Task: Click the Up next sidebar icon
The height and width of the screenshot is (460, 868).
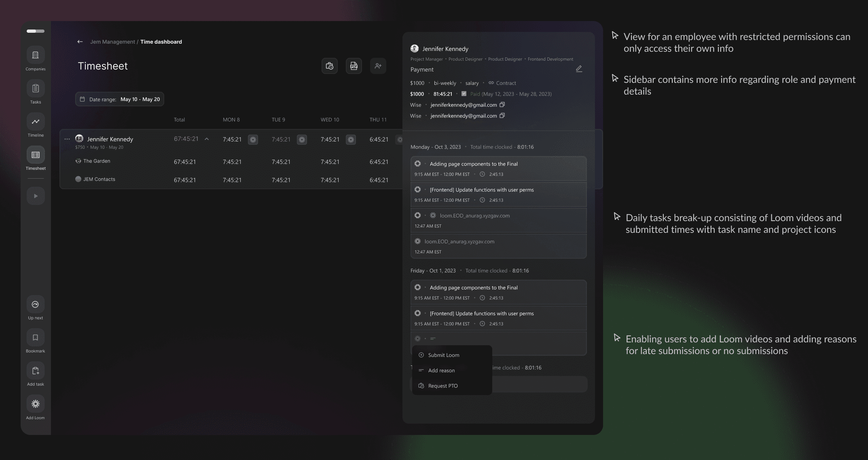Action: [36, 304]
